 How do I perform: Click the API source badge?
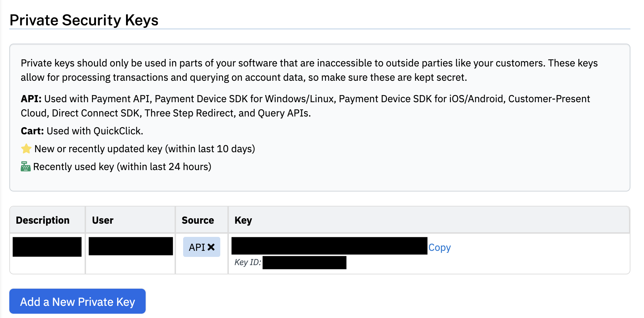pos(201,247)
